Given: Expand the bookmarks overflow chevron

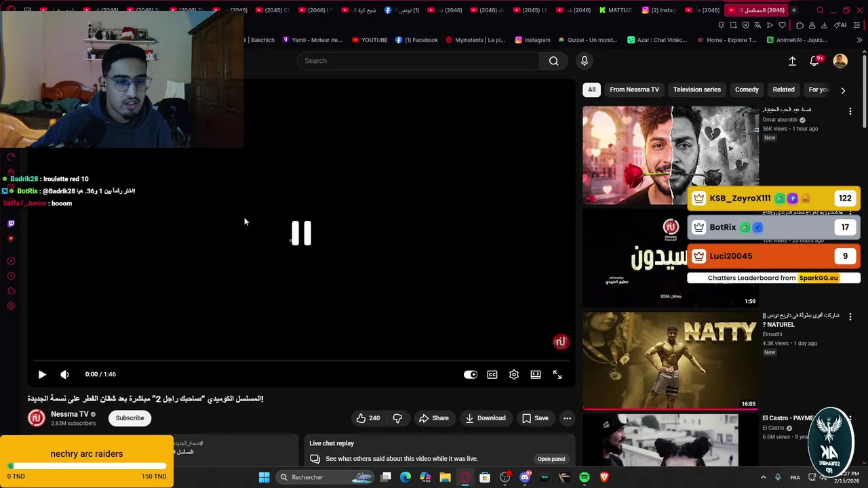Looking at the screenshot, I should point(859,40).
